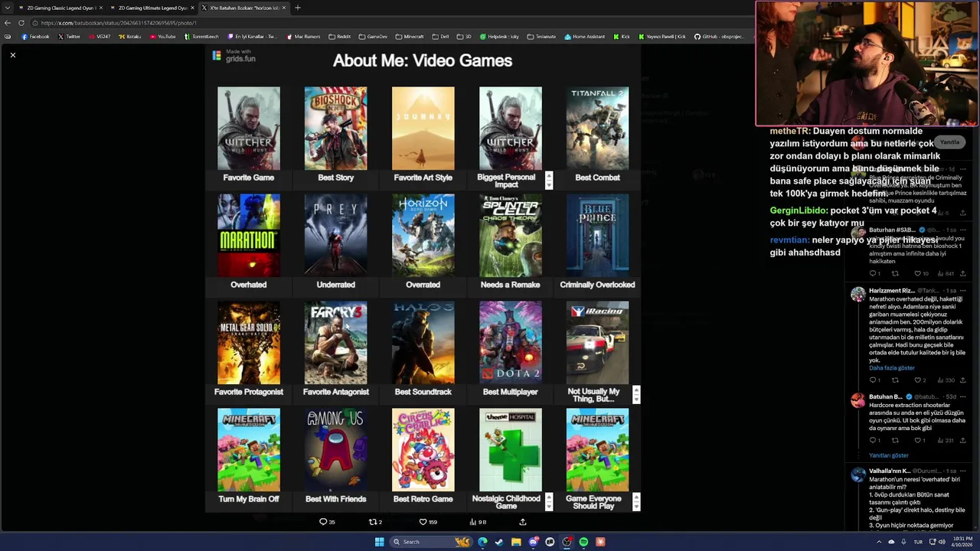The width and height of the screenshot is (980, 551).
Task: Expand the Dell bookmarks folder
Action: pos(441,37)
